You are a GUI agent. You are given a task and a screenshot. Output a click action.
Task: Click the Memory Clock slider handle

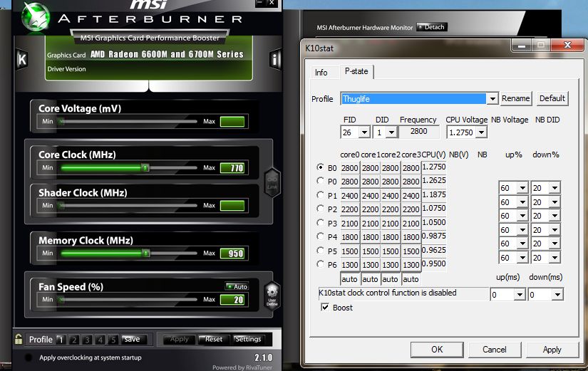(146, 254)
